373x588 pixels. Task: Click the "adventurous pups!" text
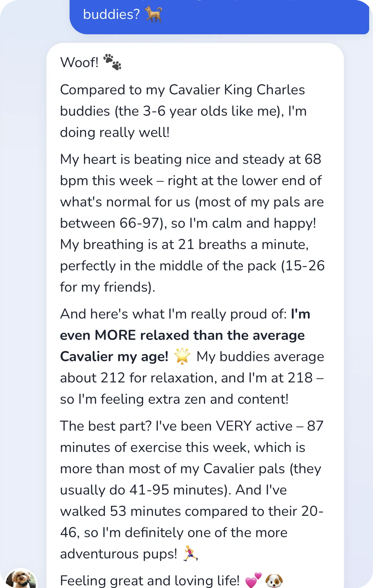point(118,554)
